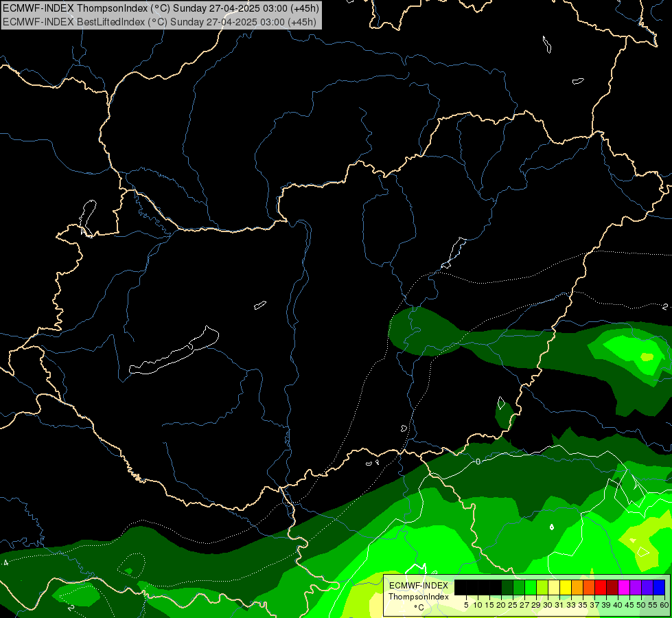Click the legend text ThompsonIndex
Viewport: 672px width, 618px height.
pos(418,597)
